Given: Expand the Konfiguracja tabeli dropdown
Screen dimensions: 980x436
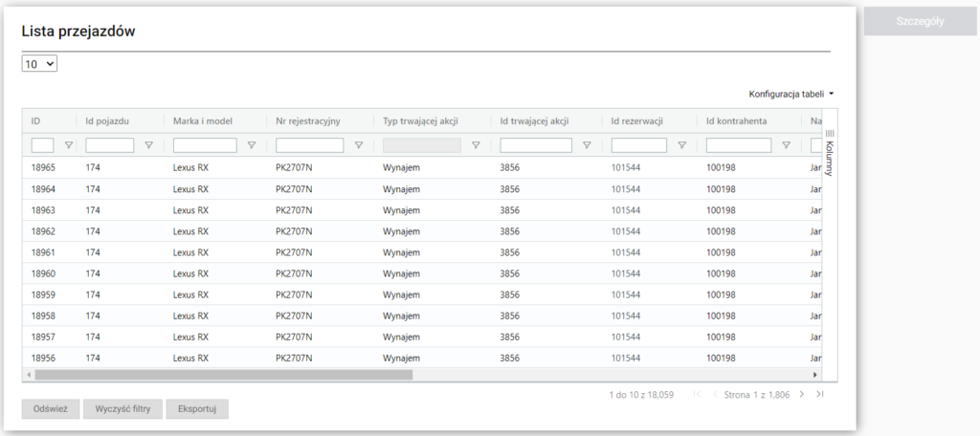Looking at the screenshot, I should point(791,94).
